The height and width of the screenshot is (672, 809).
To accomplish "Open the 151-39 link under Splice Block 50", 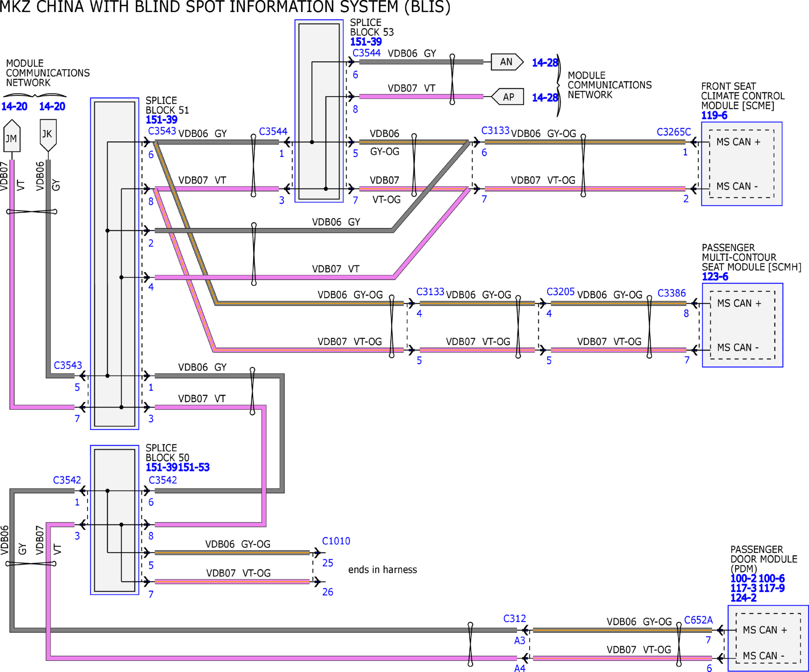I will pos(161,467).
